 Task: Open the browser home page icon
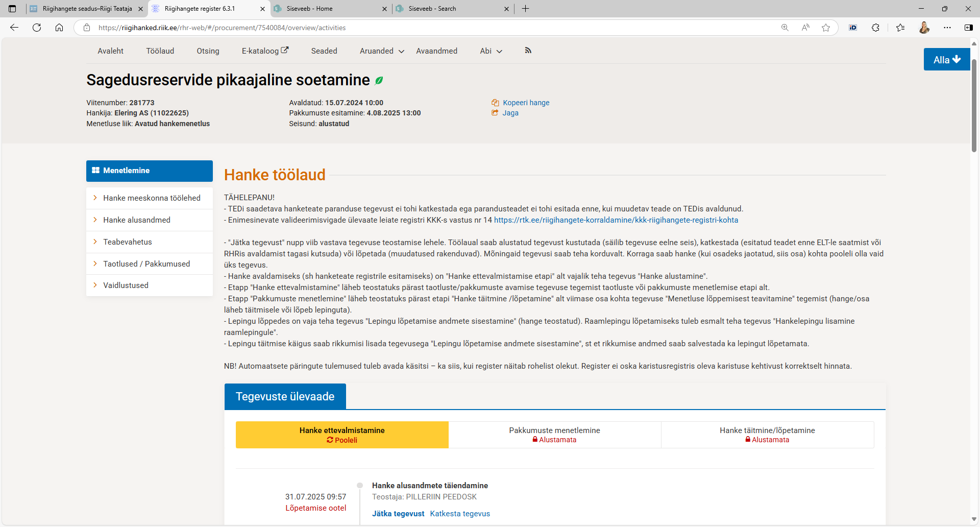click(x=59, y=28)
